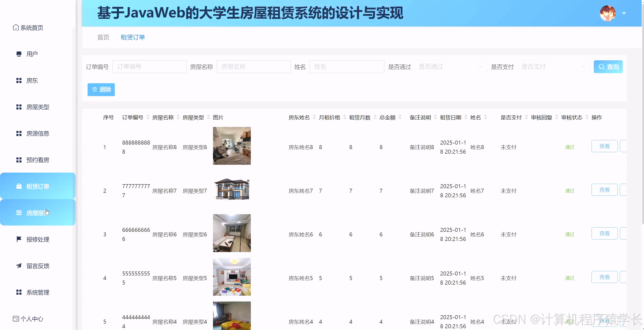This screenshot has height=330, width=644.
Task: Click 查看 for order 房屋名称5
Action: click(x=604, y=277)
